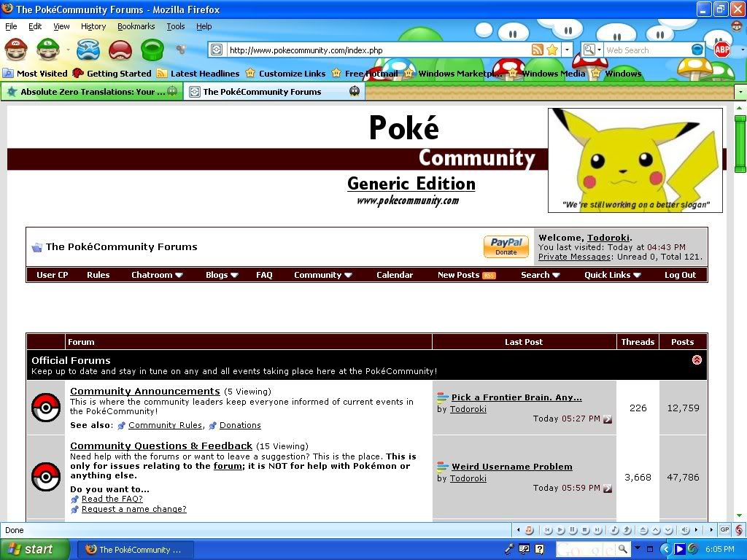This screenshot has height=560, width=747.
Task: Close the Absolute Zero Translations tab
Action: (172, 91)
